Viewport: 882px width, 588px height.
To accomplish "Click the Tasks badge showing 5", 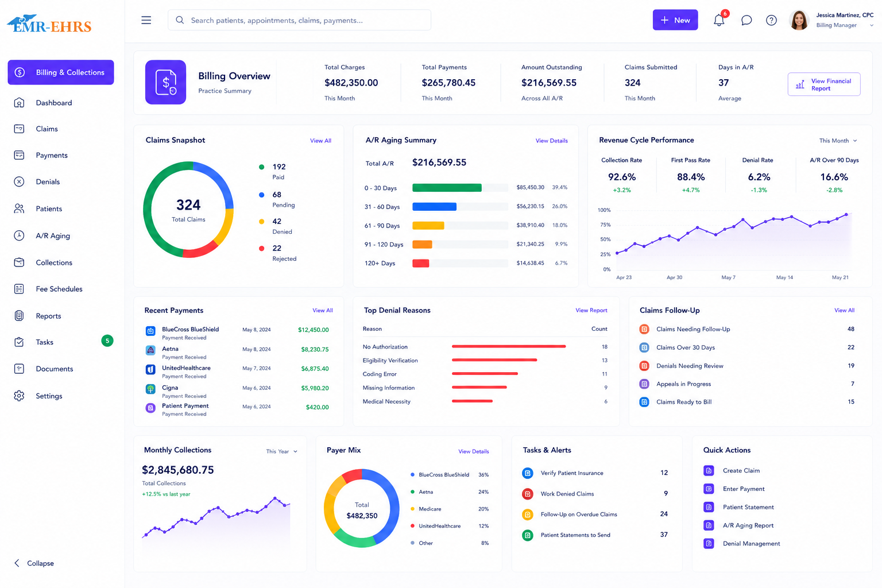I will (x=107, y=341).
